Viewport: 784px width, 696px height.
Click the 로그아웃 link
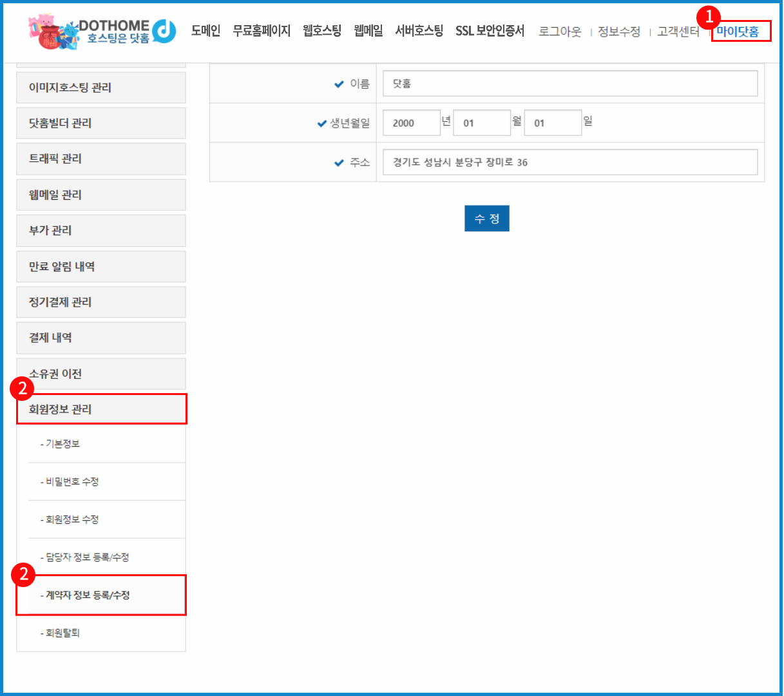559,31
